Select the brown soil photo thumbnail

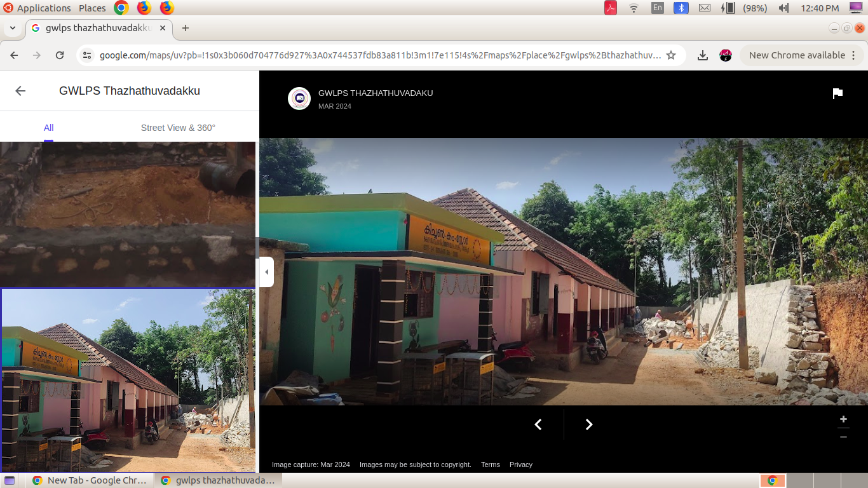[x=127, y=213]
